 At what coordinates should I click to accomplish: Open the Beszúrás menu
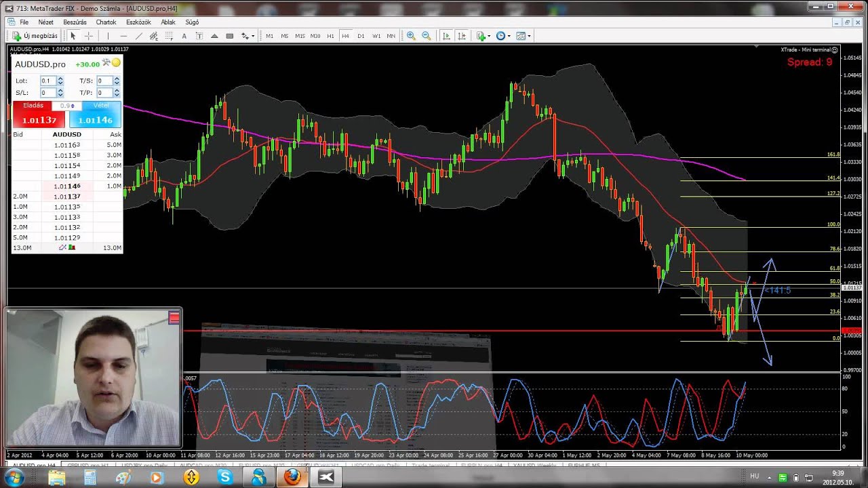[75, 22]
